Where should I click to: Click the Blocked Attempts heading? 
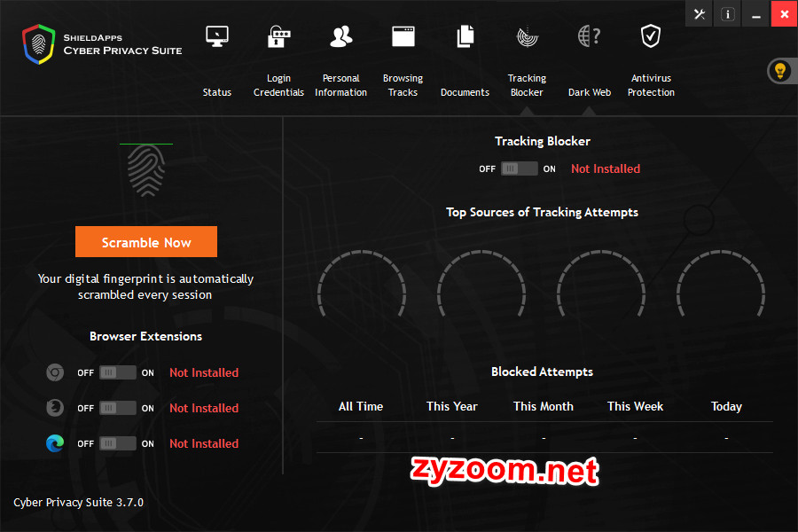pyautogui.click(x=542, y=372)
